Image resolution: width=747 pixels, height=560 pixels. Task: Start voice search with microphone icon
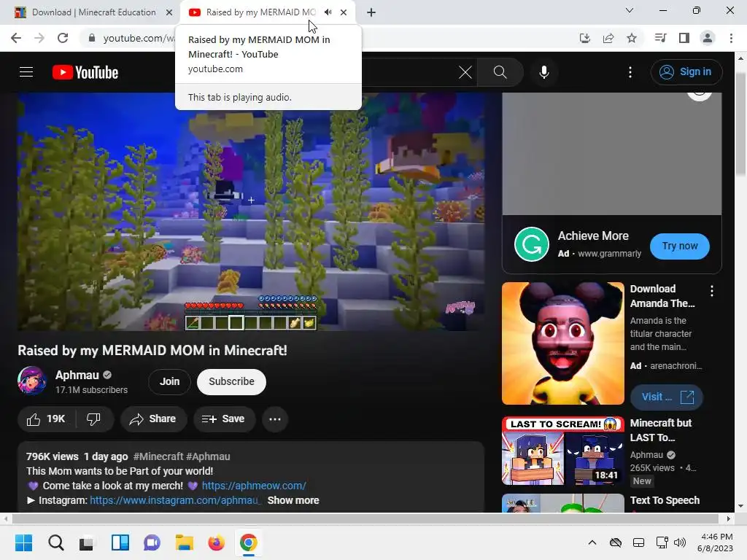click(x=544, y=72)
